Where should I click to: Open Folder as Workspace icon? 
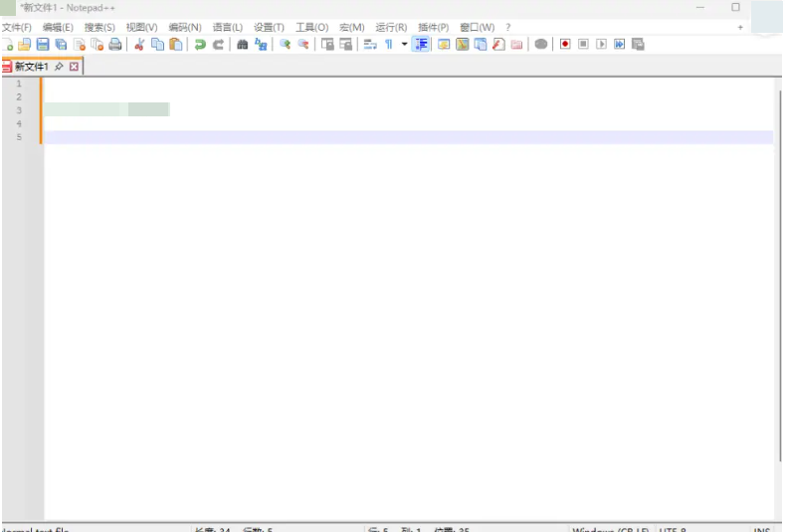(x=516, y=45)
